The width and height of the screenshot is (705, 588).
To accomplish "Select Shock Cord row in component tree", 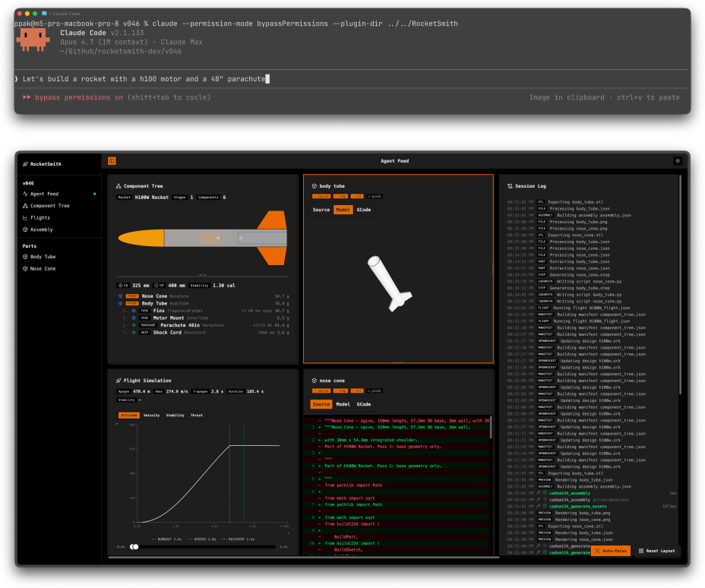I will click(207, 333).
